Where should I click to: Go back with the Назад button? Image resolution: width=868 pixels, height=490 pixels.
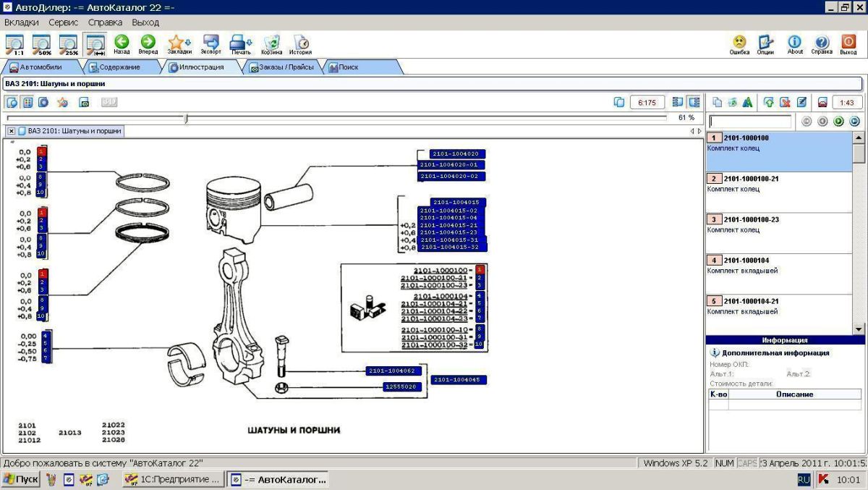(122, 45)
